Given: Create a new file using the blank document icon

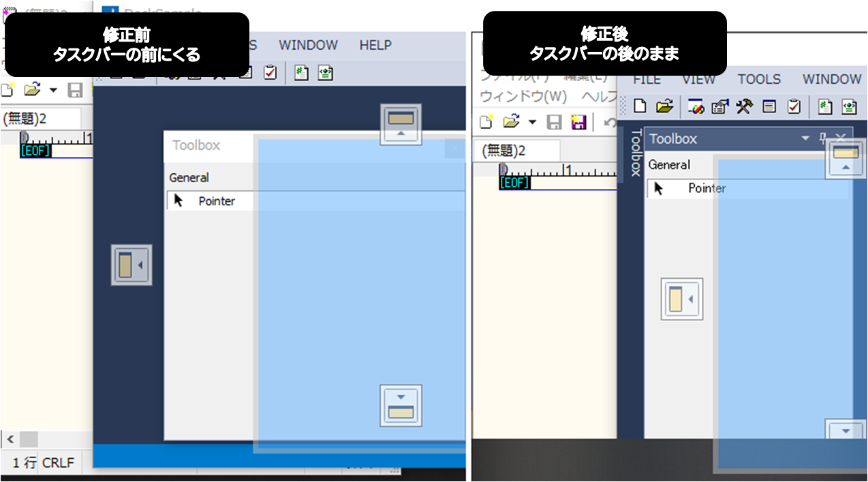Looking at the screenshot, I should pos(641,107).
